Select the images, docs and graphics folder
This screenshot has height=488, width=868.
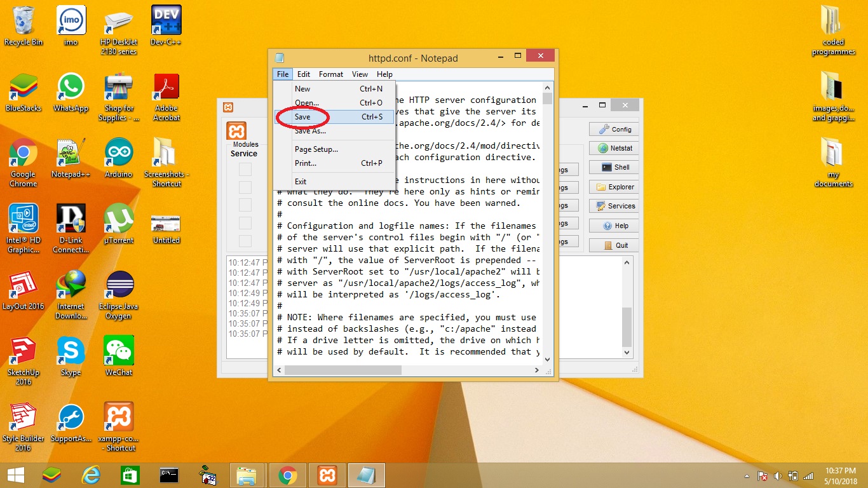[x=833, y=97]
